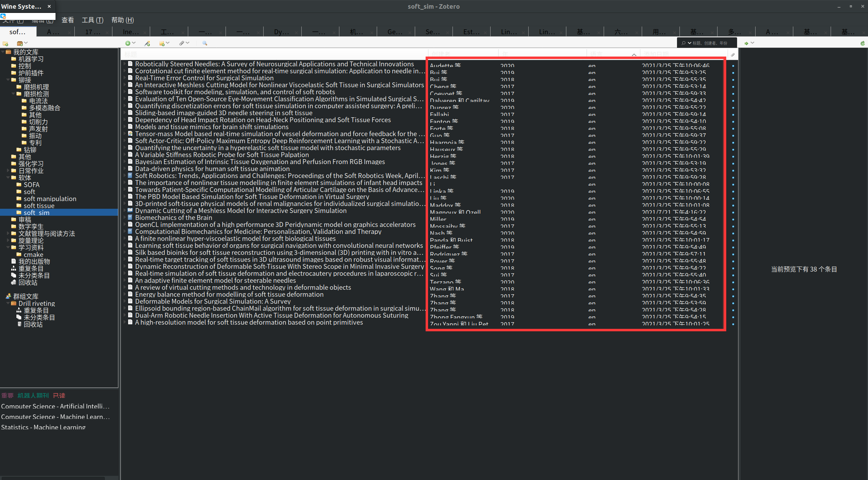Open the 工具 (T) menu
868x480 pixels.
(x=93, y=20)
